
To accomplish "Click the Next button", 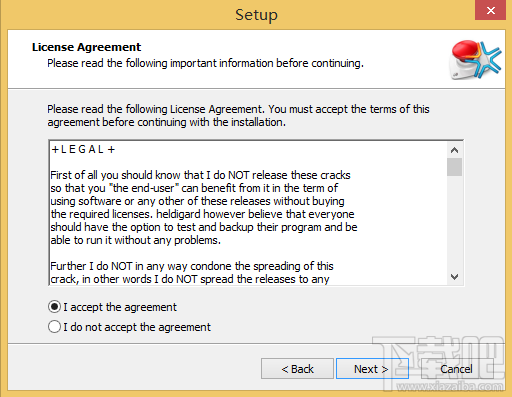I will click(372, 369).
